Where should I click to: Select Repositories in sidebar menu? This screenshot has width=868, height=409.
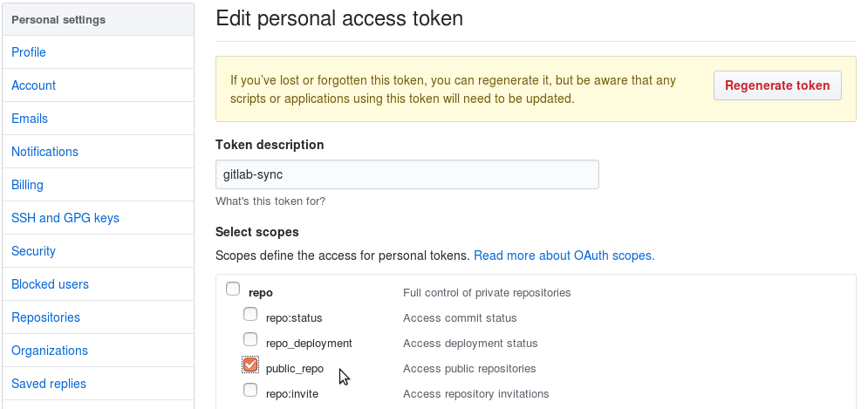point(45,317)
